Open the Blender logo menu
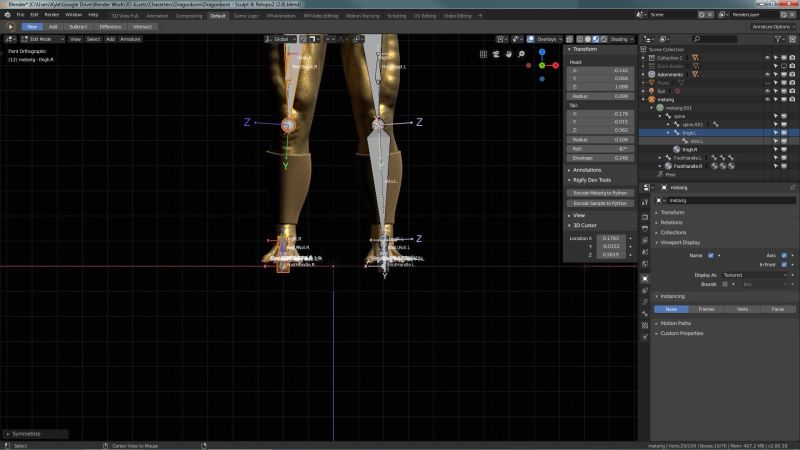This screenshot has height=450, width=800. click(7, 15)
